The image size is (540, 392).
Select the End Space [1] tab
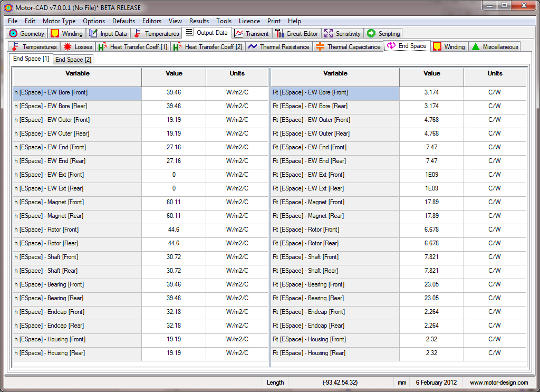click(31, 59)
